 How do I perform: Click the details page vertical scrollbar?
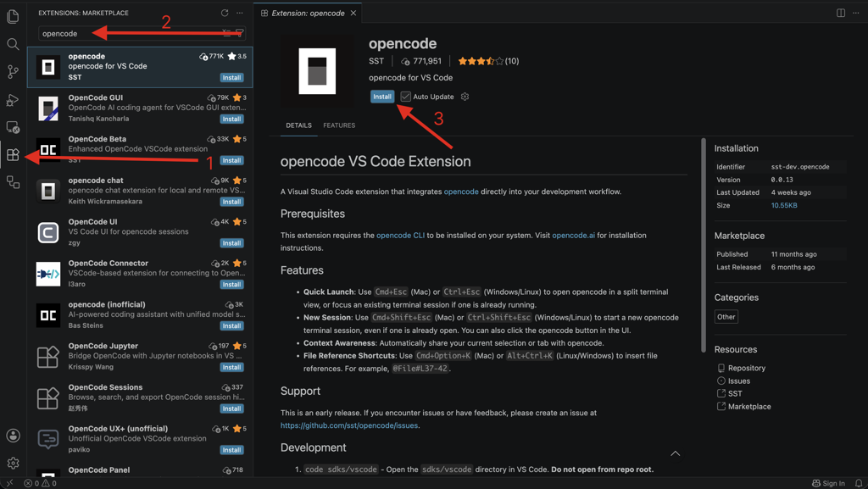tap(704, 245)
